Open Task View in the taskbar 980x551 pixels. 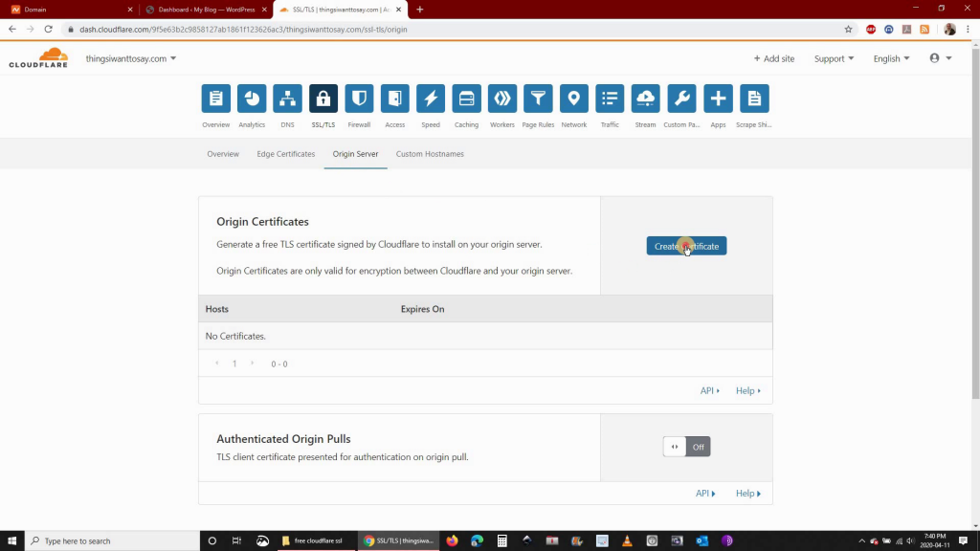coord(237,541)
